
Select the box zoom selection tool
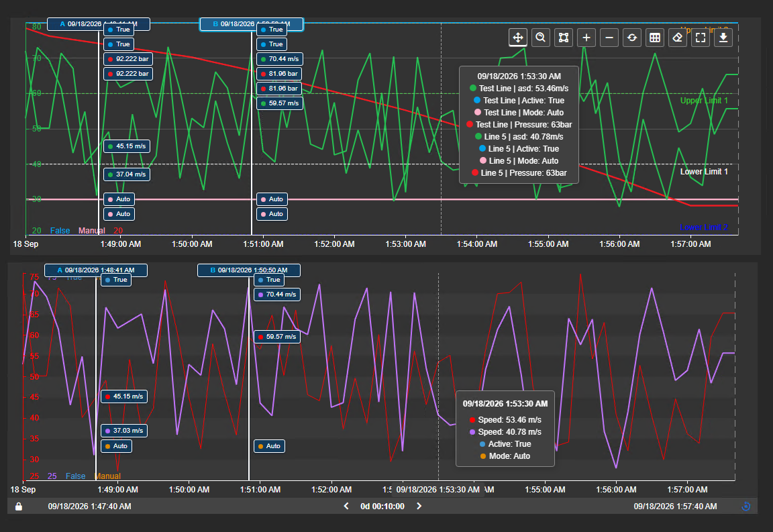coord(564,38)
